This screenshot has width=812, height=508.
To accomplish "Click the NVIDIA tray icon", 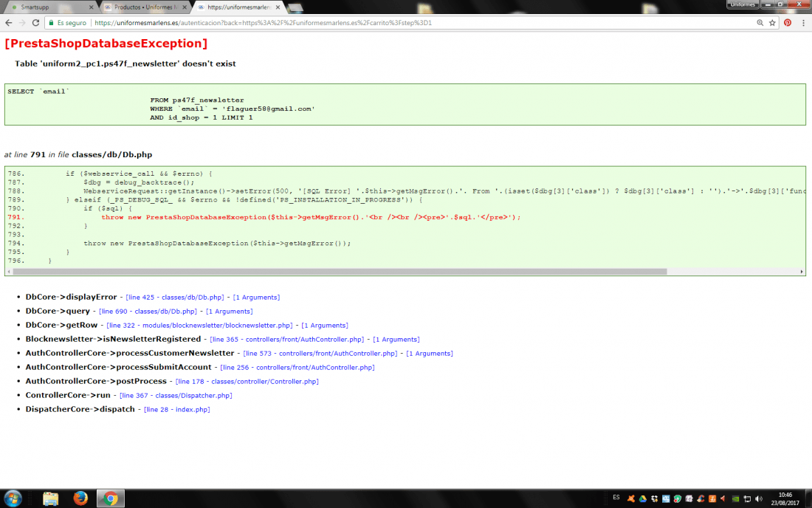I will tap(735, 498).
